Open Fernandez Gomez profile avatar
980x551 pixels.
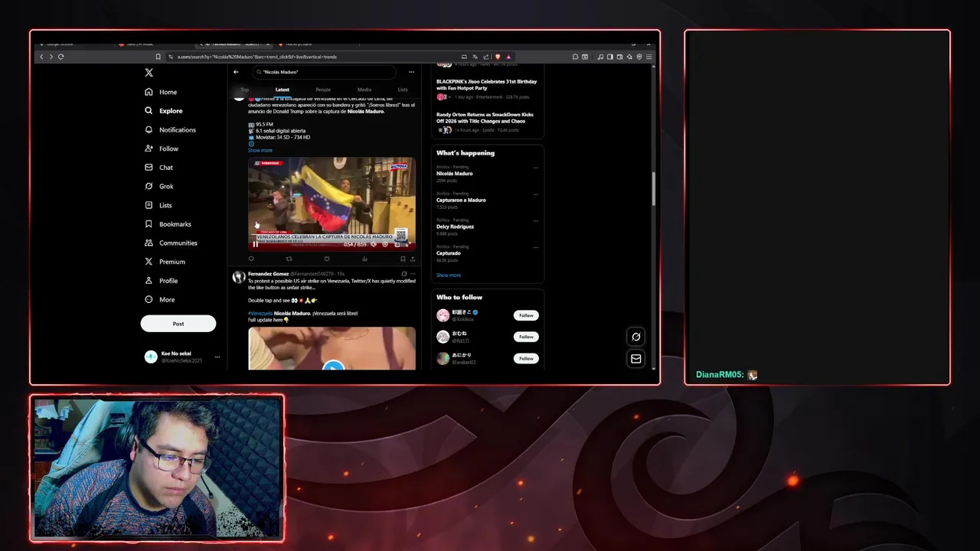point(239,277)
